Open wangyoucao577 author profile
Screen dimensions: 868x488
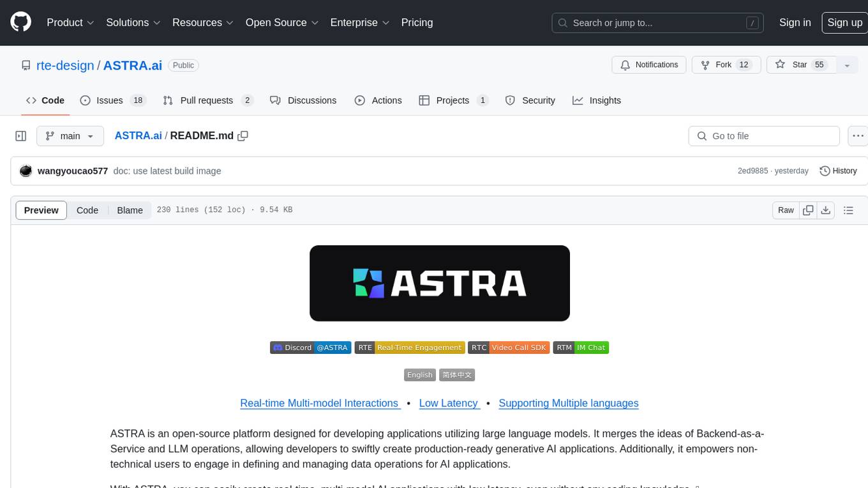tap(73, 171)
